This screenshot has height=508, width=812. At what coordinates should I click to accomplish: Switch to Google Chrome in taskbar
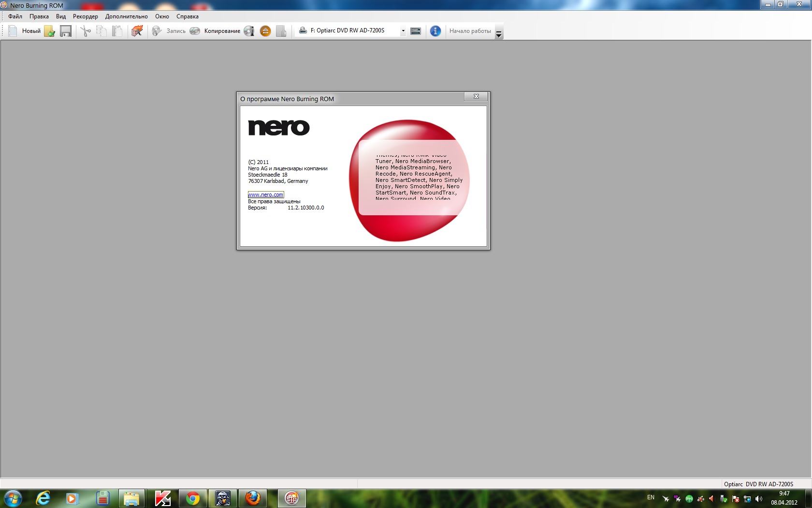193,498
